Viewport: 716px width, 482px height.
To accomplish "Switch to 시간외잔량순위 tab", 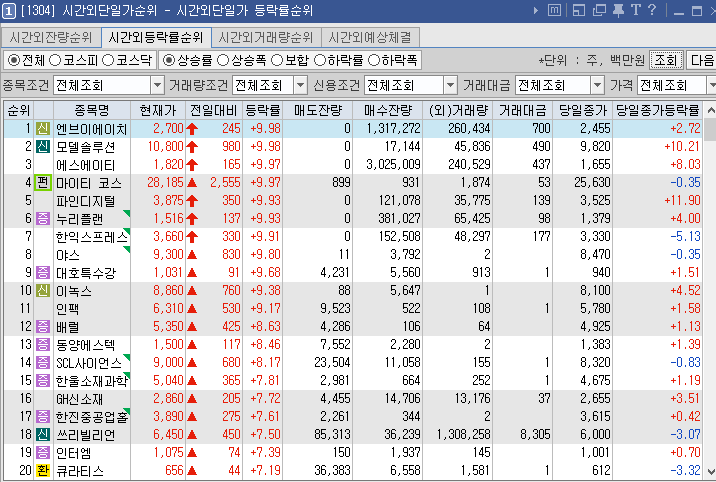I will (51, 37).
